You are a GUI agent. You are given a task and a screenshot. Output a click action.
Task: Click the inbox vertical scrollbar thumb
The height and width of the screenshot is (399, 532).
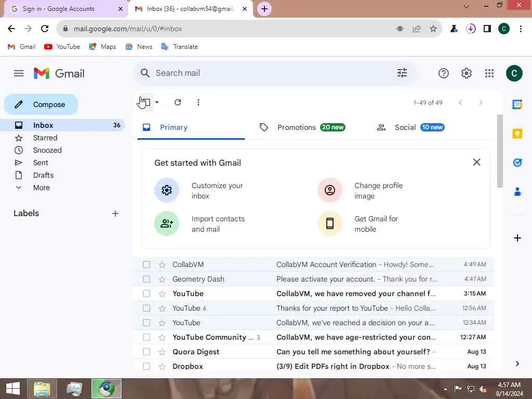(500, 151)
